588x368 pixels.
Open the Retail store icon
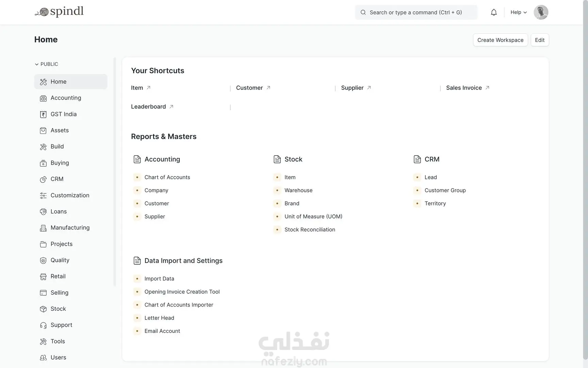[x=43, y=277]
